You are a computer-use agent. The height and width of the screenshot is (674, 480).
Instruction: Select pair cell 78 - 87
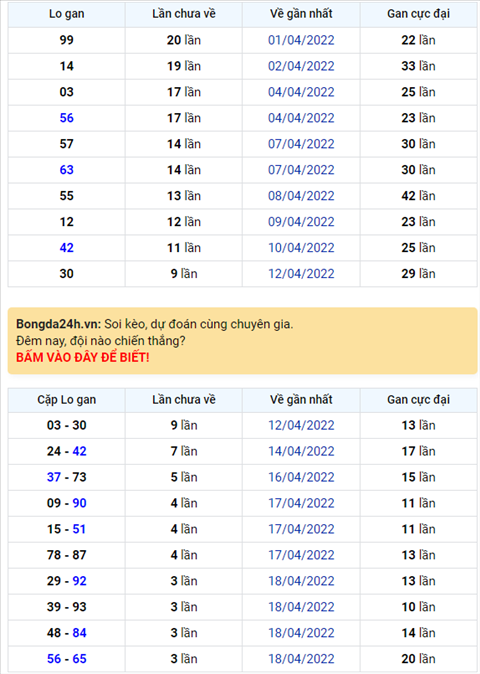67,555
